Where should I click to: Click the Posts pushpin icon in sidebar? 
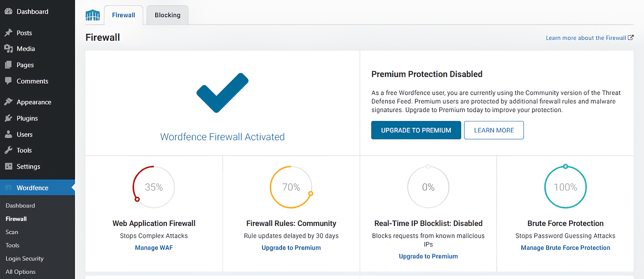[x=8, y=33]
